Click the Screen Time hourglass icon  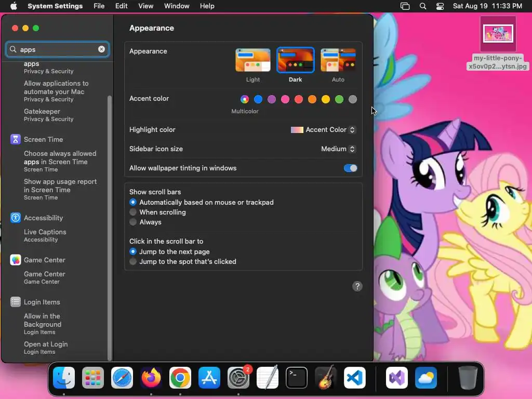click(15, 139)
